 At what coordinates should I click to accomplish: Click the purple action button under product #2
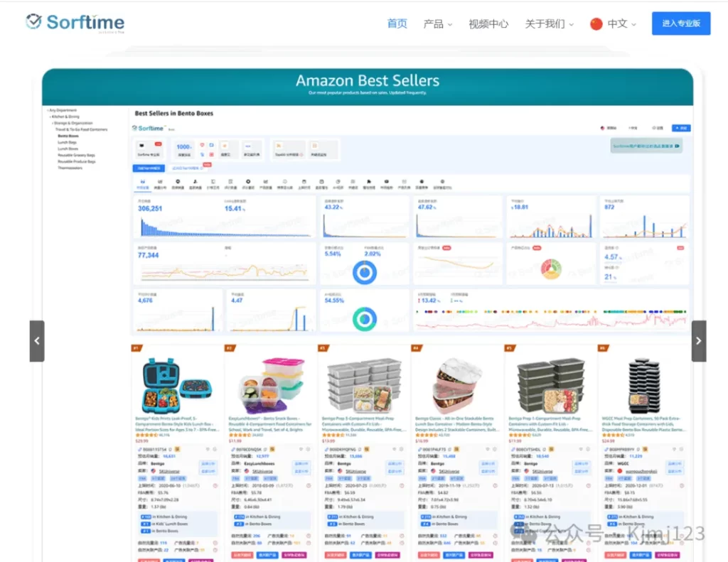[294, 555]
